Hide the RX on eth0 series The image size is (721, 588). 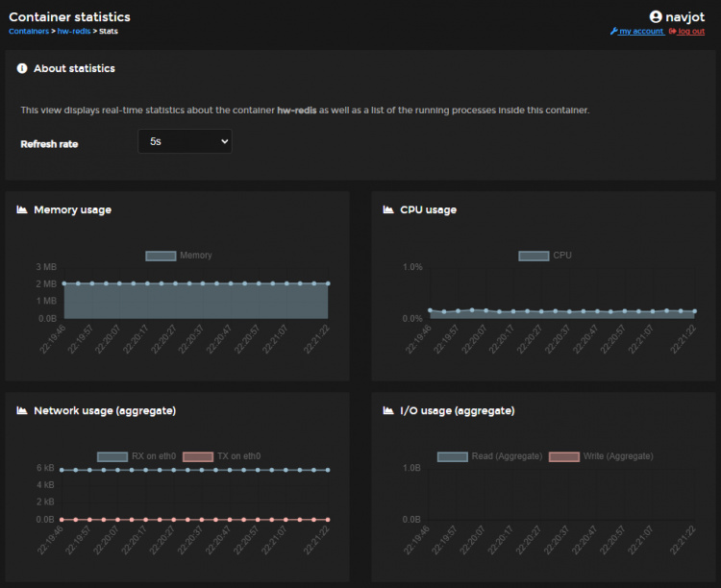(x=132, y=456)
